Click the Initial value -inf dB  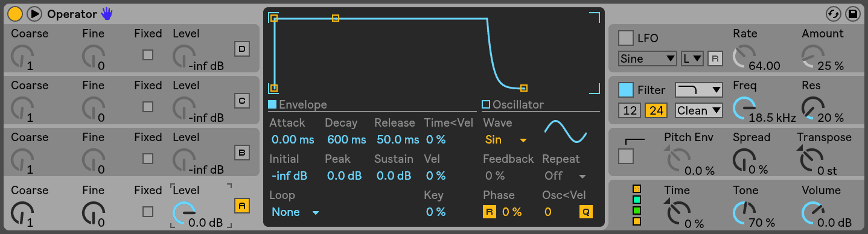point(289,176)
